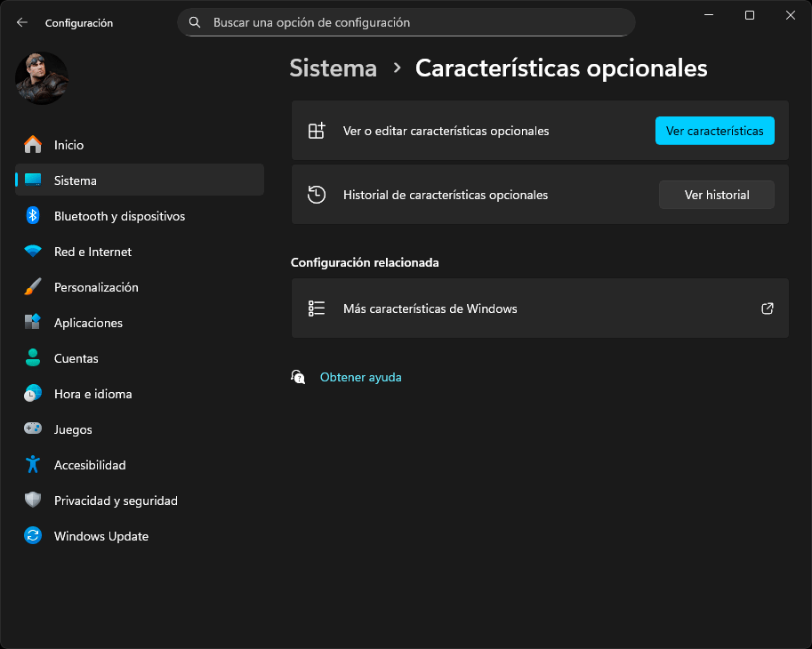Image resolution: width=812 pixels, height=649 pixels.
Task: Open Inicio via the home icon
Action: click(x=33, y=144)
